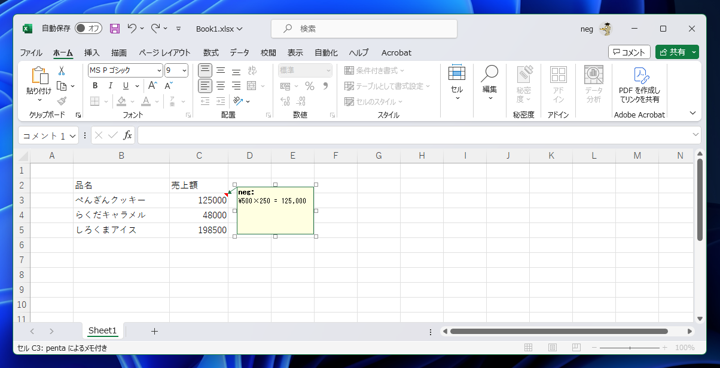Image resolution: width=720 pixels, height=368 pixels.
Task: Click the search (検索) box
Action: pyautogui.click(x=364, y=29)
